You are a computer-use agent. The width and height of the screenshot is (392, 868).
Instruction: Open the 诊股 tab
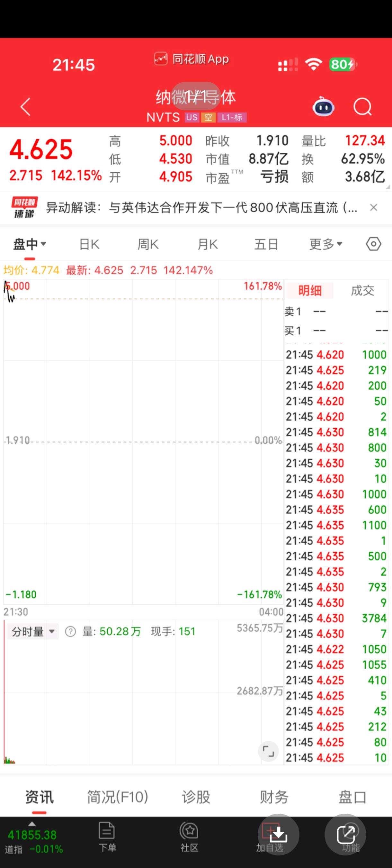[x=196, y=797]
